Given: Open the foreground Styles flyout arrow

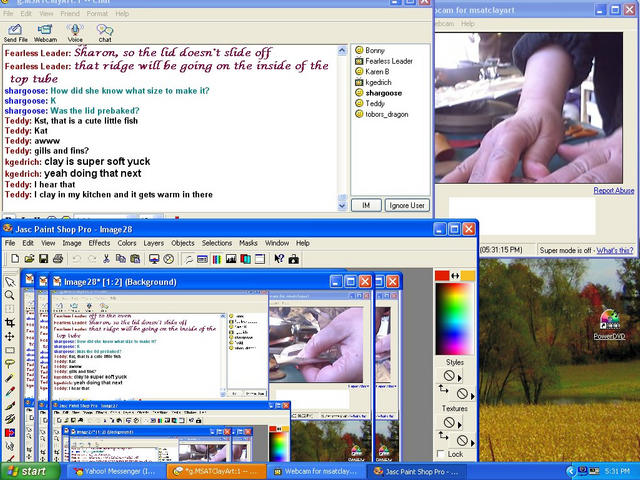Looking at the screenshot, I should point(460,378).
